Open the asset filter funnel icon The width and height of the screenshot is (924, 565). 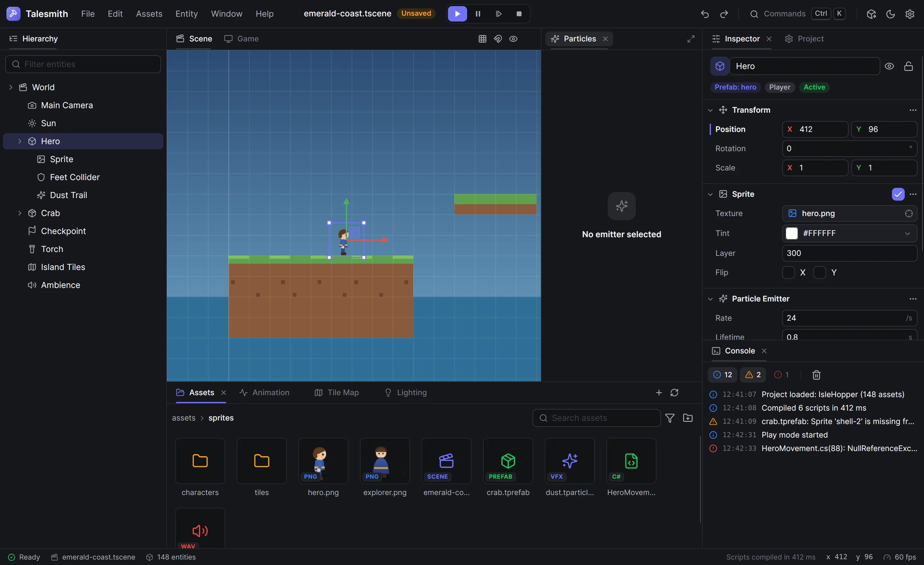670,418
